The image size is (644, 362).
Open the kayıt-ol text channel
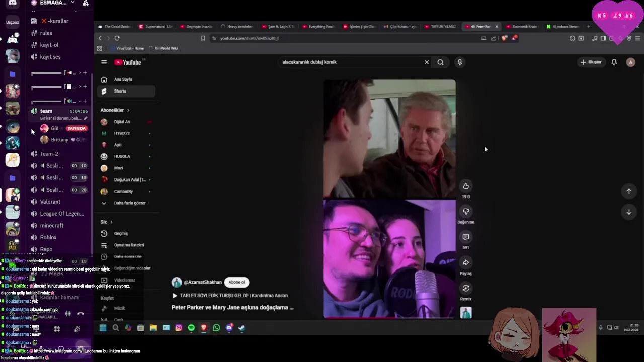click(59, 45)
